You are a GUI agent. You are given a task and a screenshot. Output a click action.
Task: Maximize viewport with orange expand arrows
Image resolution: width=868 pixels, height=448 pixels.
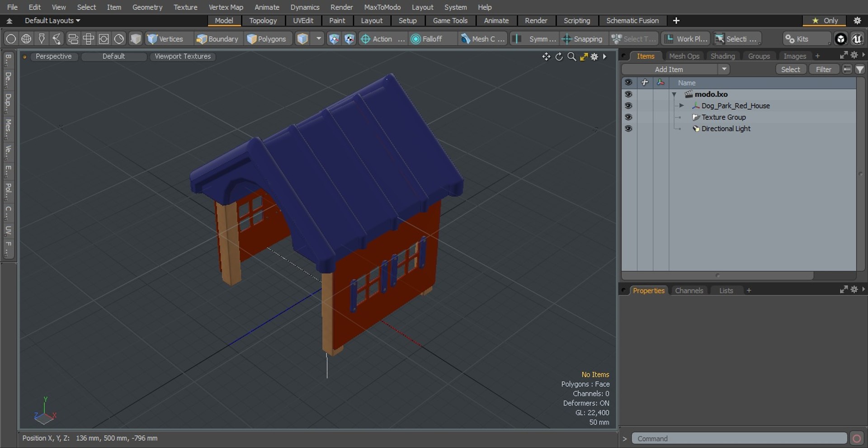coord(584,57)
